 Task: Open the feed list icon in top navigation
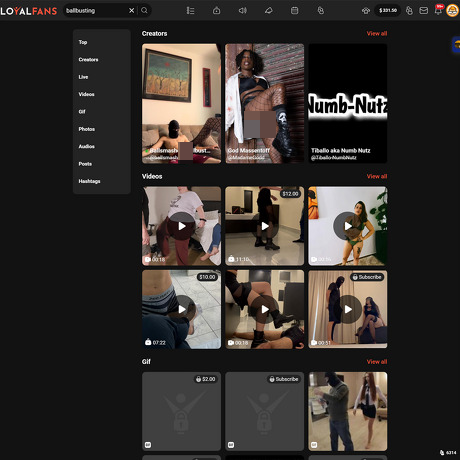click(190, 11)
